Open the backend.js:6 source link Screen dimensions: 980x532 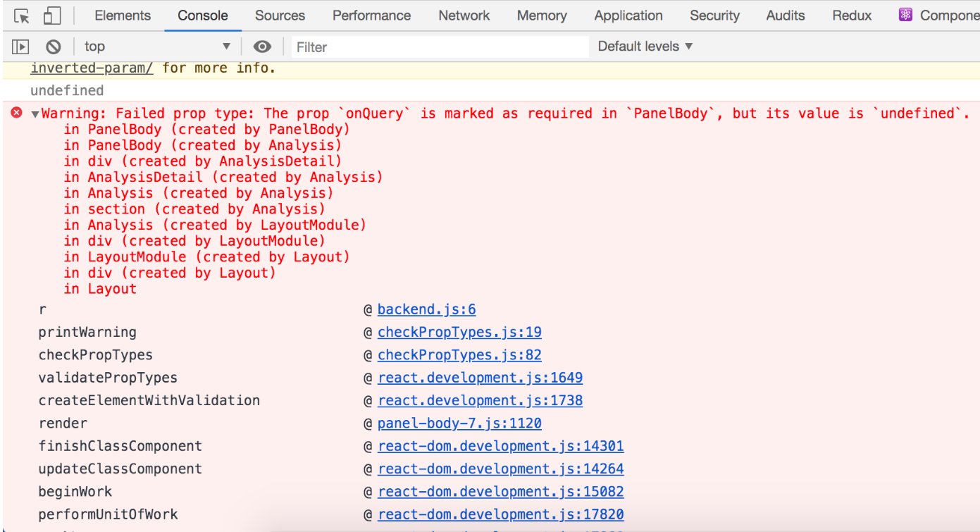[427, 309]
